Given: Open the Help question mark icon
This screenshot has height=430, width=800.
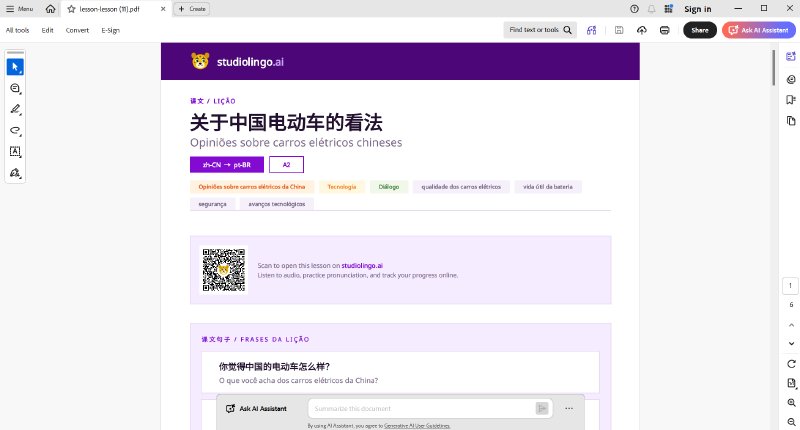Looking at the screenshot, I should click(x=634, y=9).
